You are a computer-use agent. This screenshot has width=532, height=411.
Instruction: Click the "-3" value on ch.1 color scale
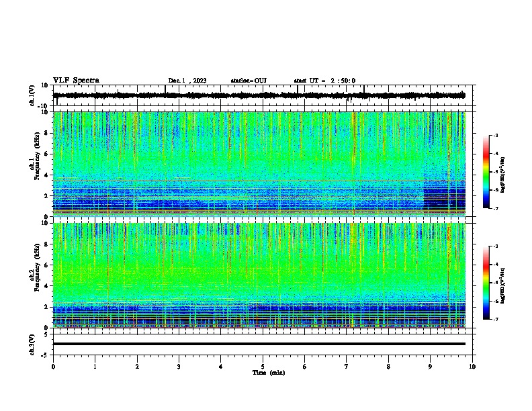click(x=495, y=135)
